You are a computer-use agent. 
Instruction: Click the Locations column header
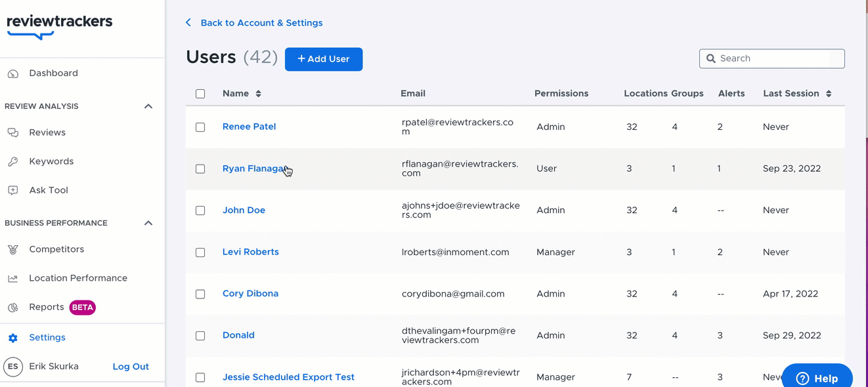(646, 94)
